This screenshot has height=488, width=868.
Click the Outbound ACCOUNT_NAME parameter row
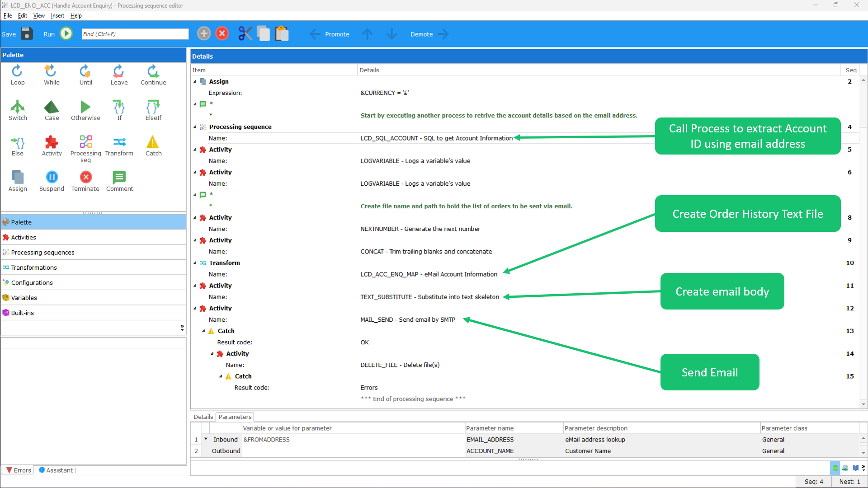[524, 451]
